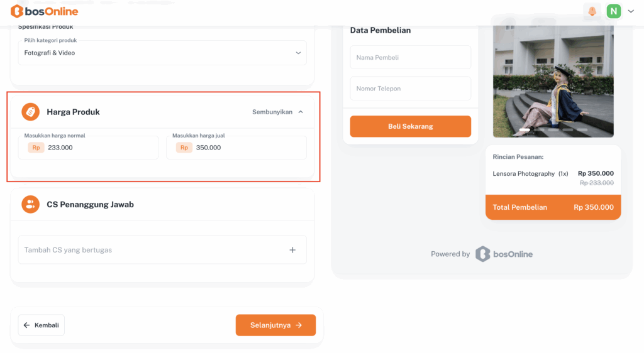Click the notification bell icon
Viewport: 644px width, 353px height.
pyautogui.click(x=592, y=11)
